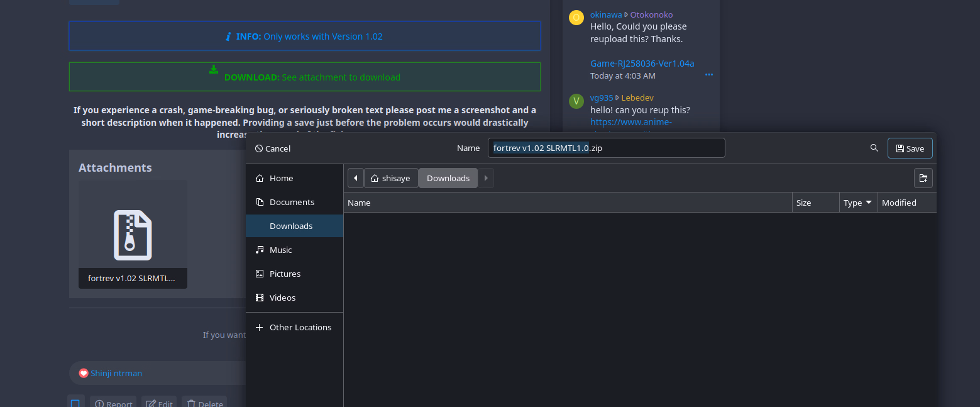Select Pictures in the sidebar
This screenshot has height=407, width=980.
[285, 274]
